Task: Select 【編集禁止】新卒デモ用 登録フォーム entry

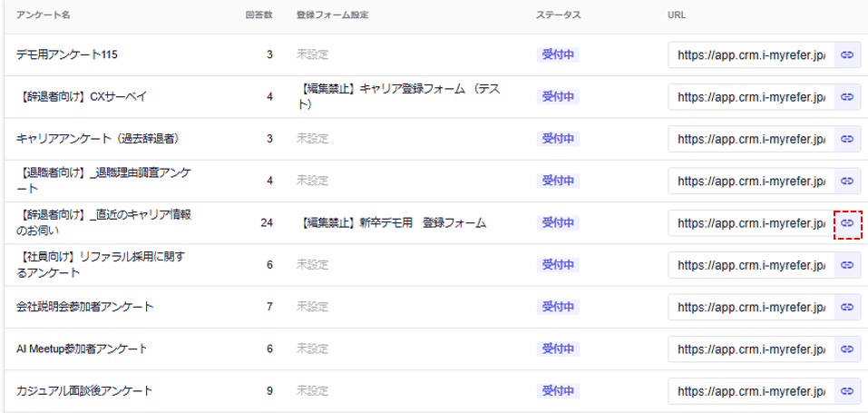Action: click(x=391, y=223)
